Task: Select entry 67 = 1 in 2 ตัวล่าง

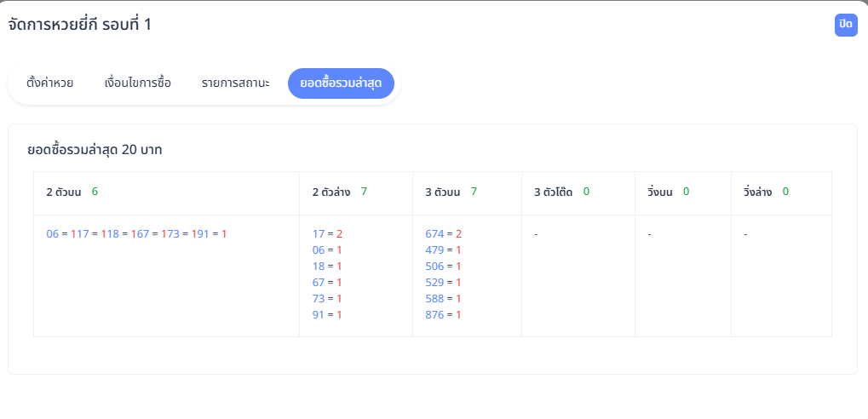Action: [x=327, y=282]
